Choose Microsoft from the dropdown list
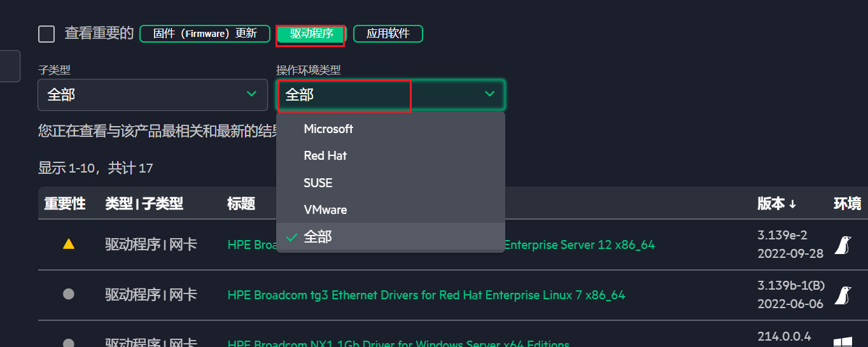The image size is (868, 347). 328,129
